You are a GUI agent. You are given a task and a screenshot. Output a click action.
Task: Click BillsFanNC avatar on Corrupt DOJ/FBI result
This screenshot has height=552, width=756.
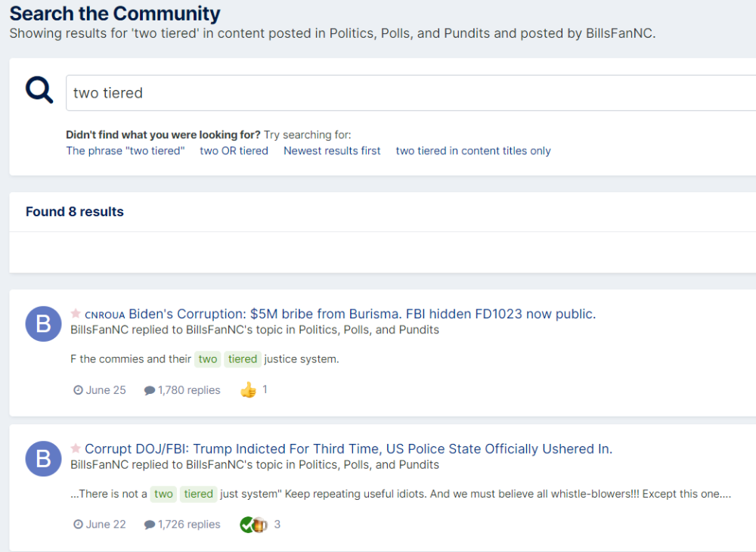[43, 459]
